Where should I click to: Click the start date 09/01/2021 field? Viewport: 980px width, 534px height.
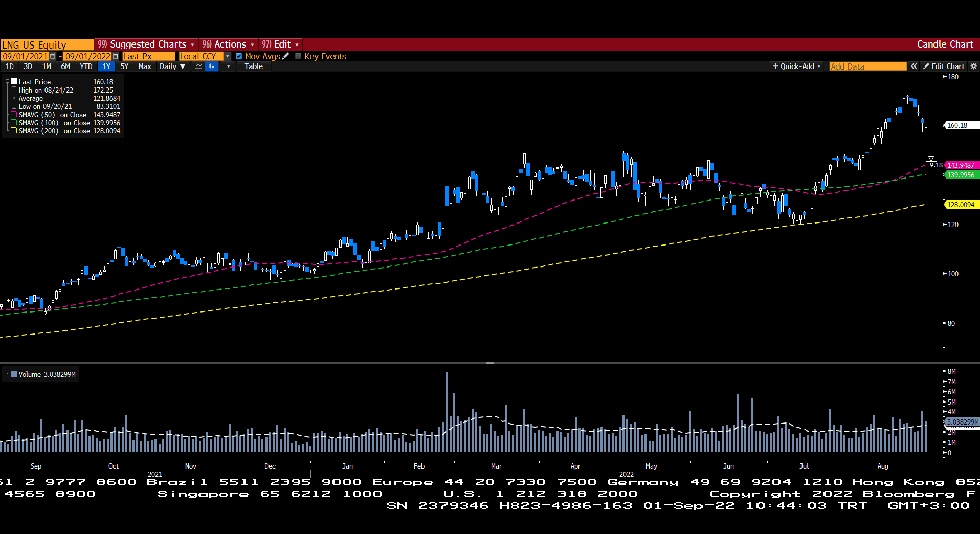[x=25, y=56]
